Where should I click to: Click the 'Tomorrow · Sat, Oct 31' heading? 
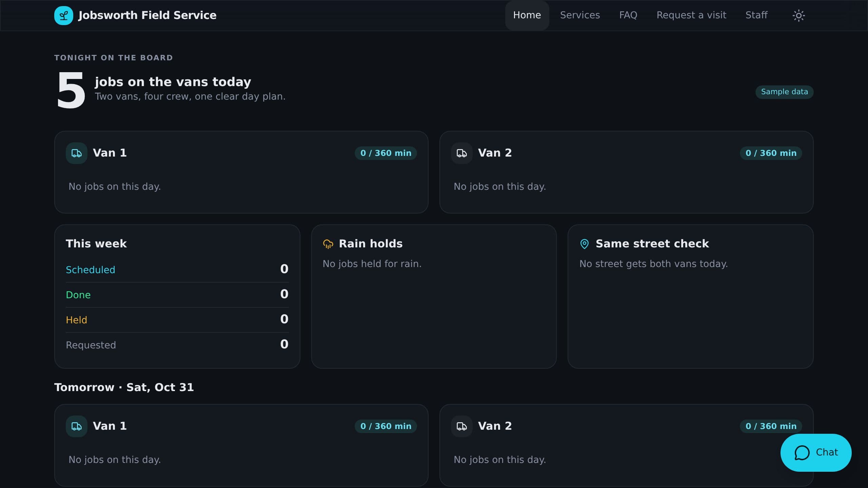[x=124, y=387]
